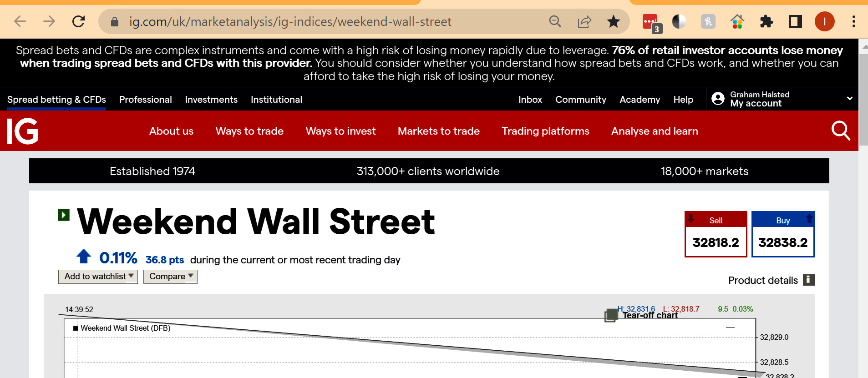868x378 pixels.
Task: Open the Product details link
Action: [x=763, y=280]
